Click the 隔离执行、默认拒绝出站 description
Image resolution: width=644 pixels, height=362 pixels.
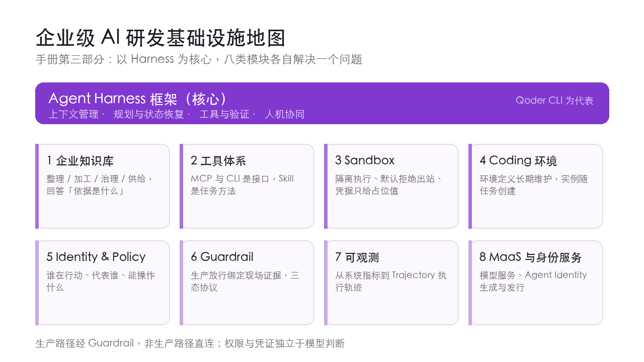pyautogui.click(x=389, y=185)
